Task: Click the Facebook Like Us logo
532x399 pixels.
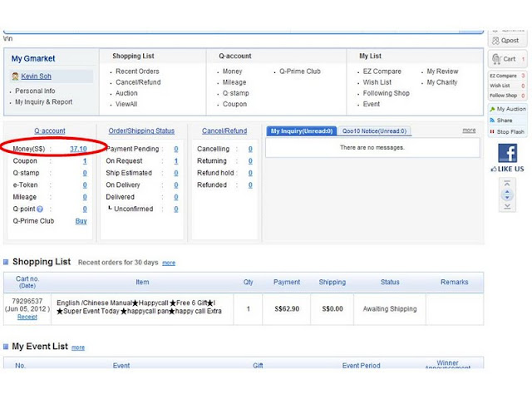Action: (x=508, y=153)
